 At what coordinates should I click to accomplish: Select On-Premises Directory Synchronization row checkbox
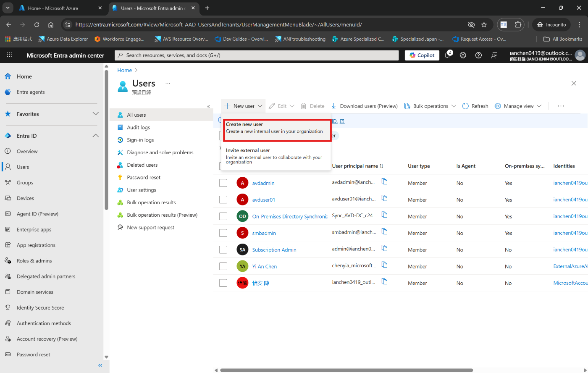coord(223,216)
